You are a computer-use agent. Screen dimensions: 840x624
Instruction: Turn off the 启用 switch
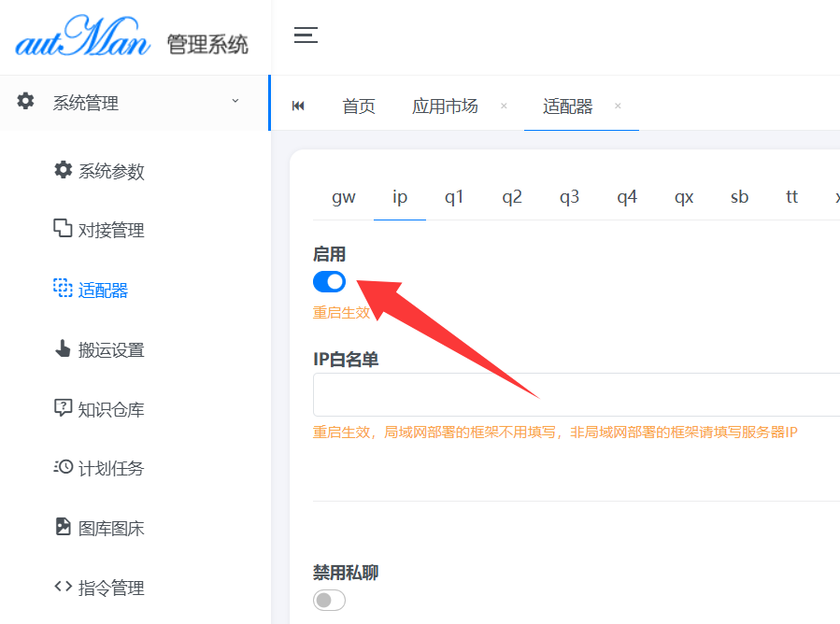tap(329, 282)
